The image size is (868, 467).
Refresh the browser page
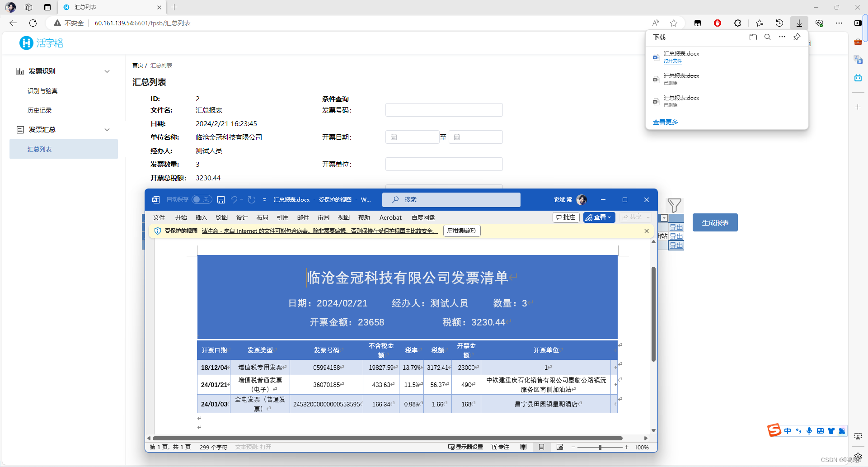point(33,23)
